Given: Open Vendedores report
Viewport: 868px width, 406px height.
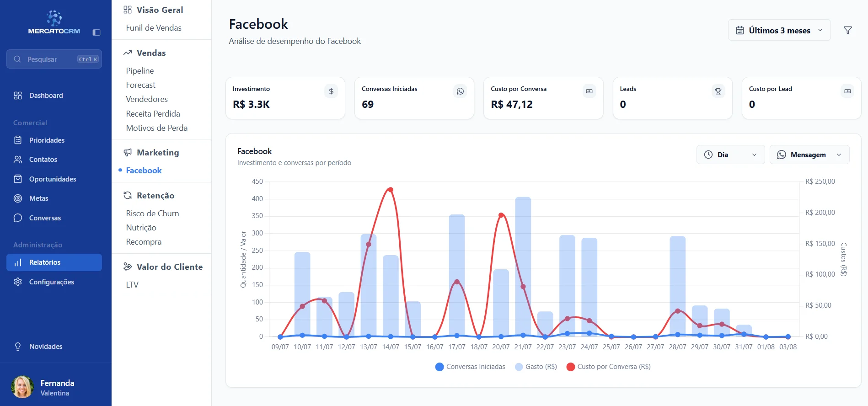Looking at the screenshot, I should pos(147,99).
